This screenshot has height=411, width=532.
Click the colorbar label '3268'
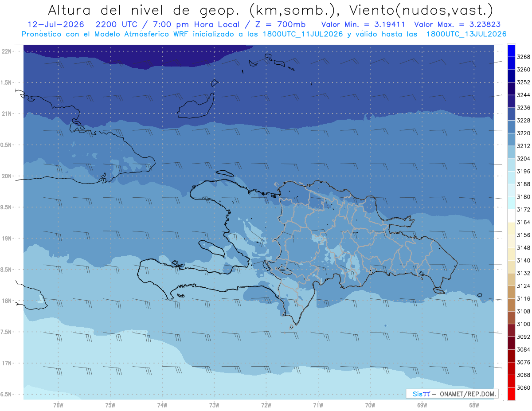(x=524, y=57)
